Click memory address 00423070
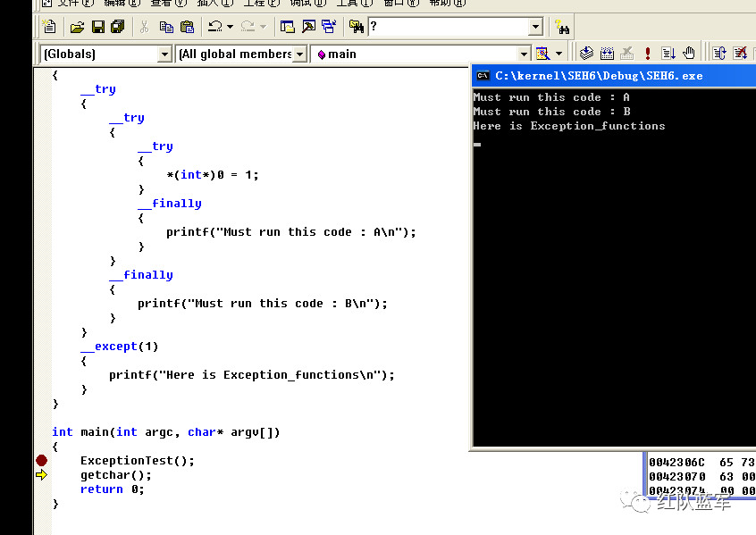 pos(677,477)
